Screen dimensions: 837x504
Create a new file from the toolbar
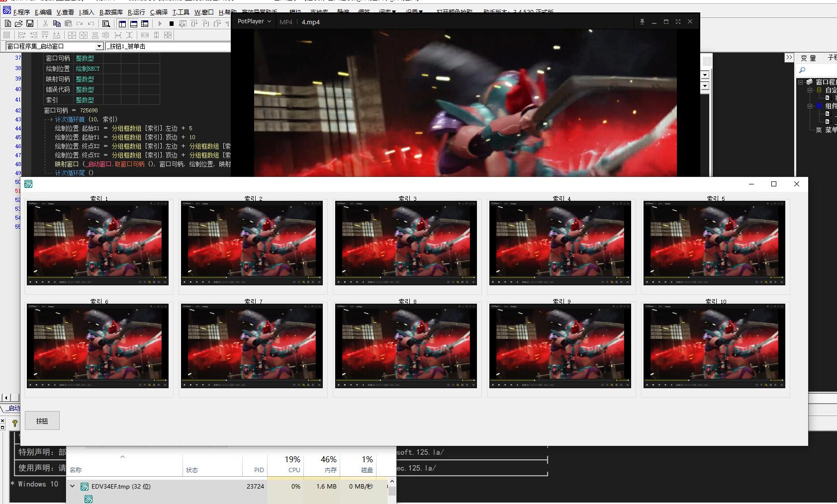[7, 23]
